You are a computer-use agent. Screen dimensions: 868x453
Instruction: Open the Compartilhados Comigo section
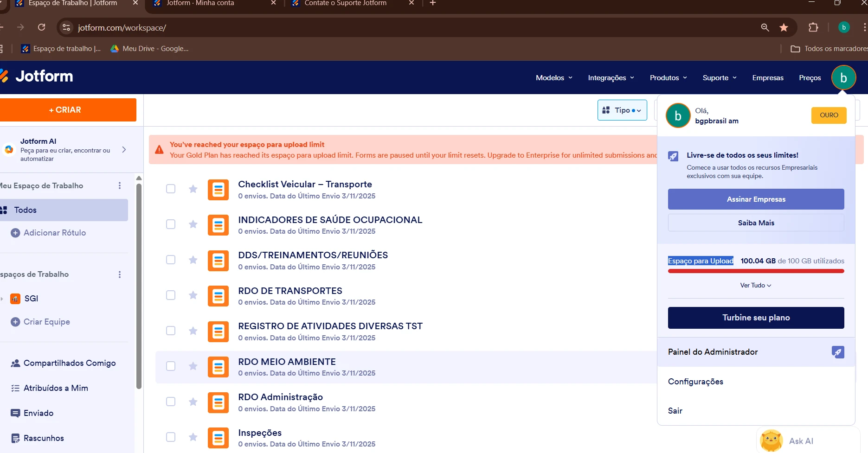(70, 363)
